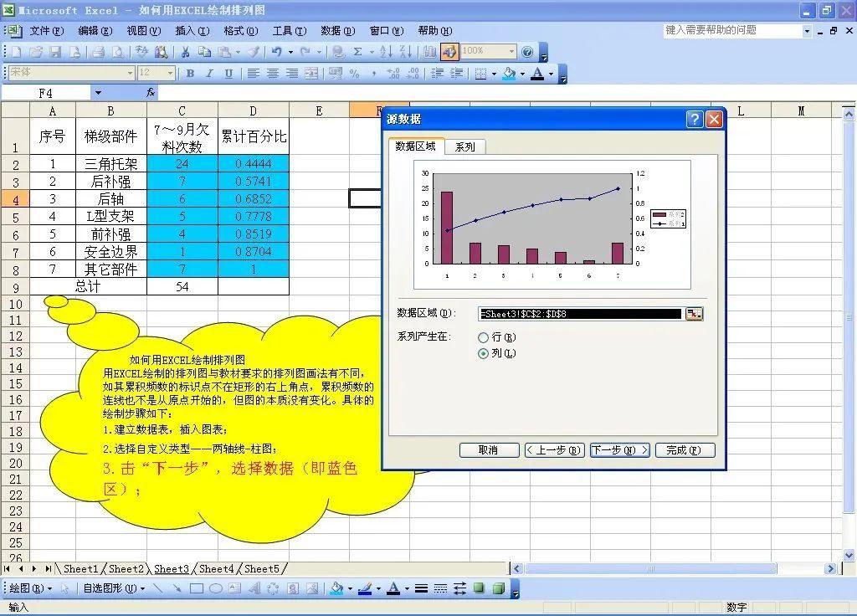This screenshot has width=857, height=616.
Task: Click Fill Color bucket in formatting toolbar
Action: [509, 74]
